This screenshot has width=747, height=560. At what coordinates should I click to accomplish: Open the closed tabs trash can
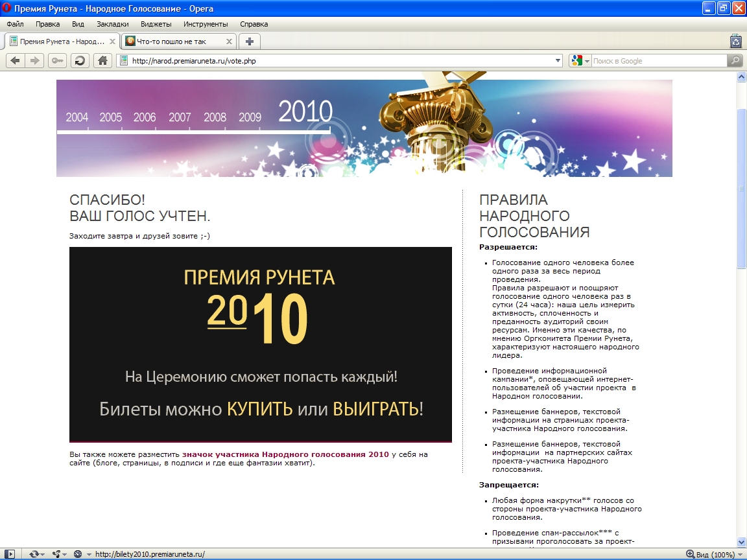[x=736, y=41]
